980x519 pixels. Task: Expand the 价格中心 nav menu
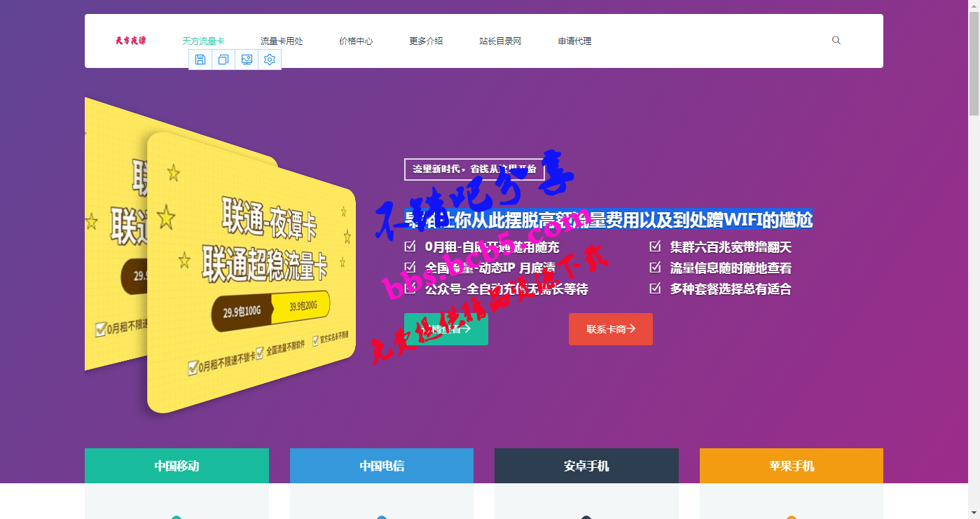click(x=356, y=41)
